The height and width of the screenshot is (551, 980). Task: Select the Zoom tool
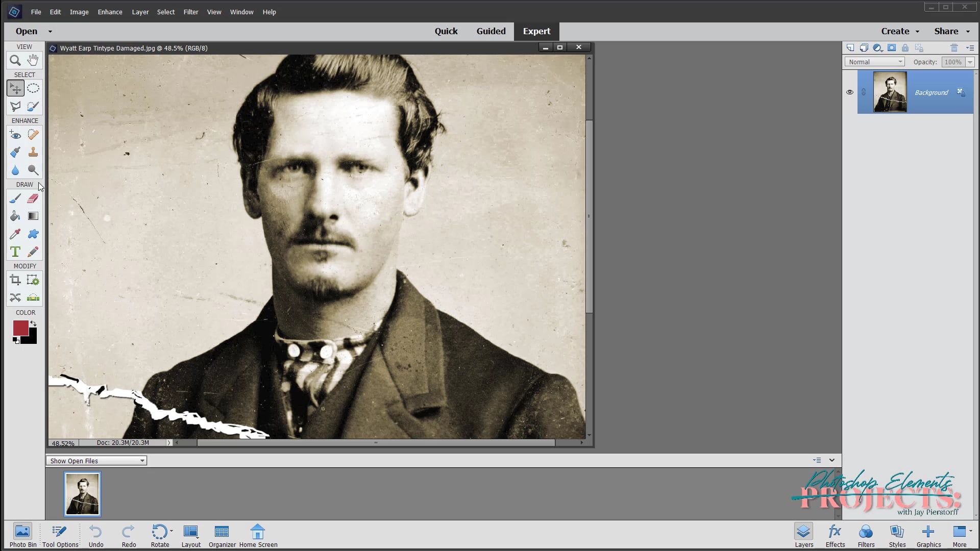(14, 60)
